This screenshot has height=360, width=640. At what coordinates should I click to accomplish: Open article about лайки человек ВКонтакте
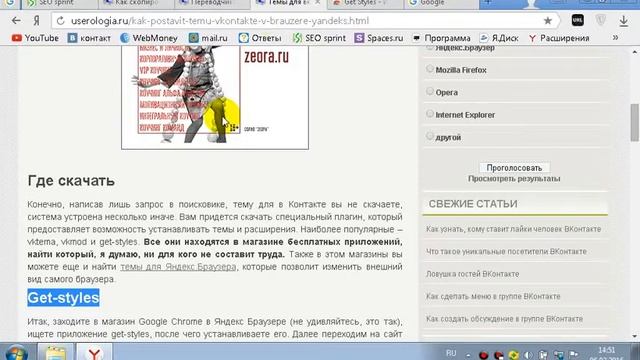click(x=513, y=229)
